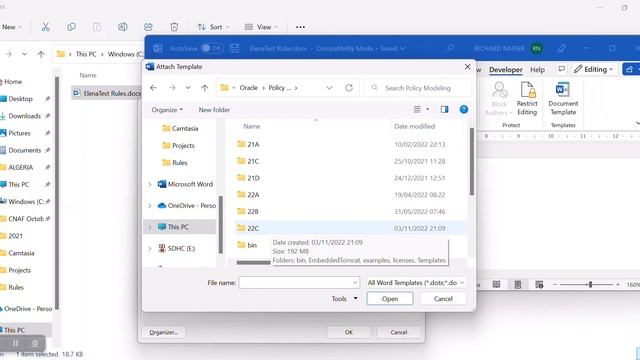Select This PC in the dialog tree
Viewport: 640px width, 360px height.
pos(180,227)
